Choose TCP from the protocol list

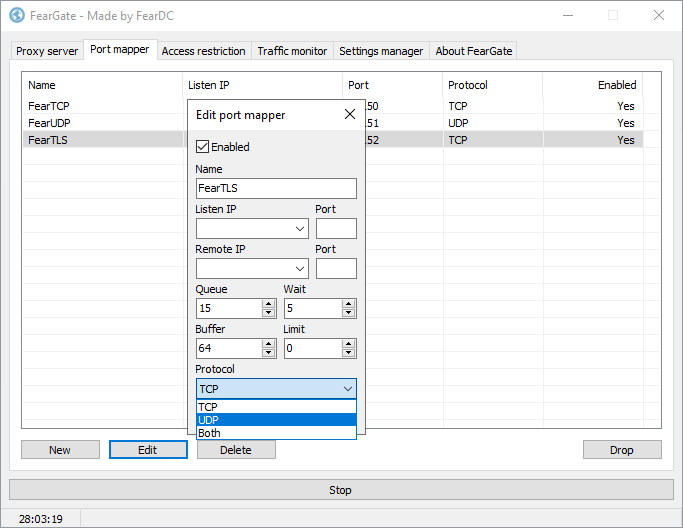coord(276,407)
